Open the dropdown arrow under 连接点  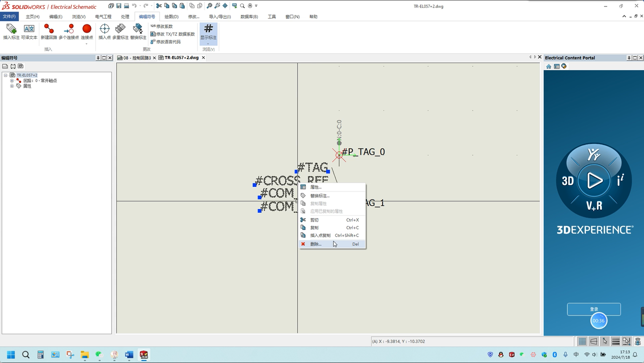click(x=87, y=44)
